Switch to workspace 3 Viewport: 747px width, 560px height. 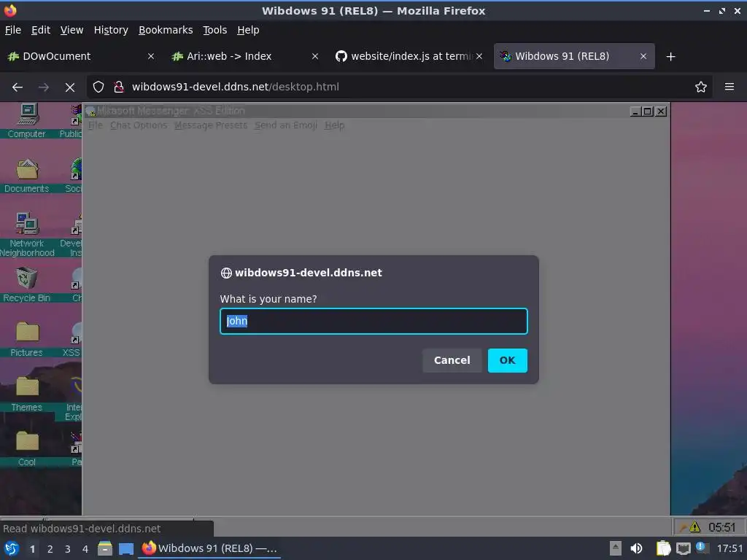[68, 549]
